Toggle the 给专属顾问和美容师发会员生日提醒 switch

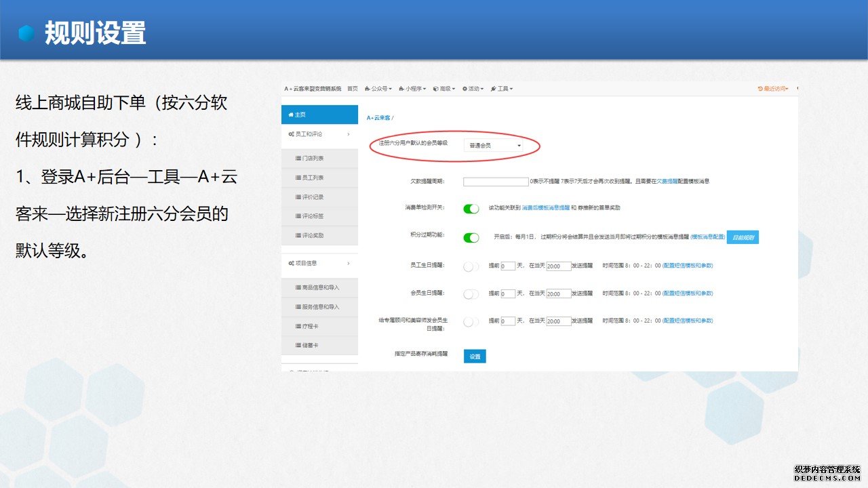[471, 322]
